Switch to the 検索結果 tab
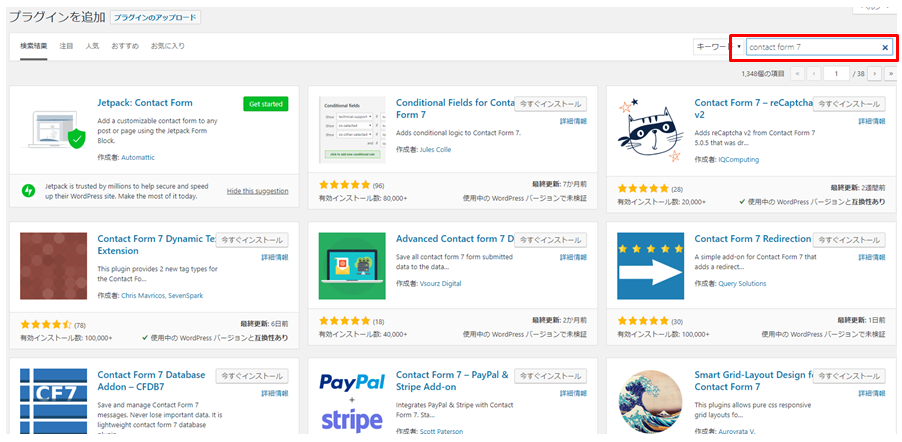Image resolution: width=902 pixels, height=442 pixels. pyautogui.click(x=34, y=46)
